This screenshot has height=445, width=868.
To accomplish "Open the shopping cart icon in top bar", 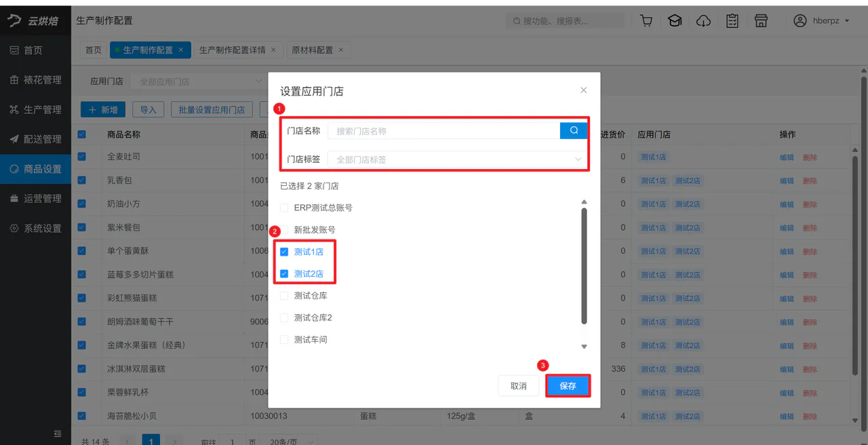I will pyautogui.click(x=646, y=21).
